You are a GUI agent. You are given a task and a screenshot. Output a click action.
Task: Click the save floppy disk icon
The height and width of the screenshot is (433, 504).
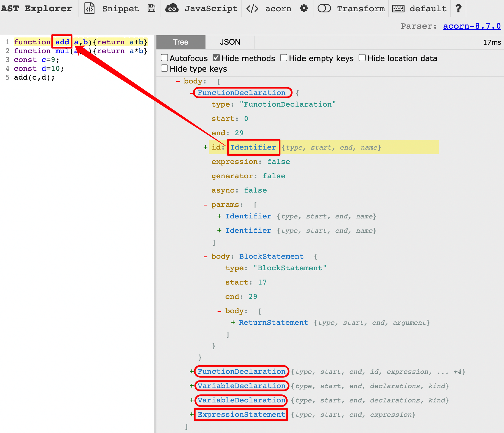(x=151, y=9)
